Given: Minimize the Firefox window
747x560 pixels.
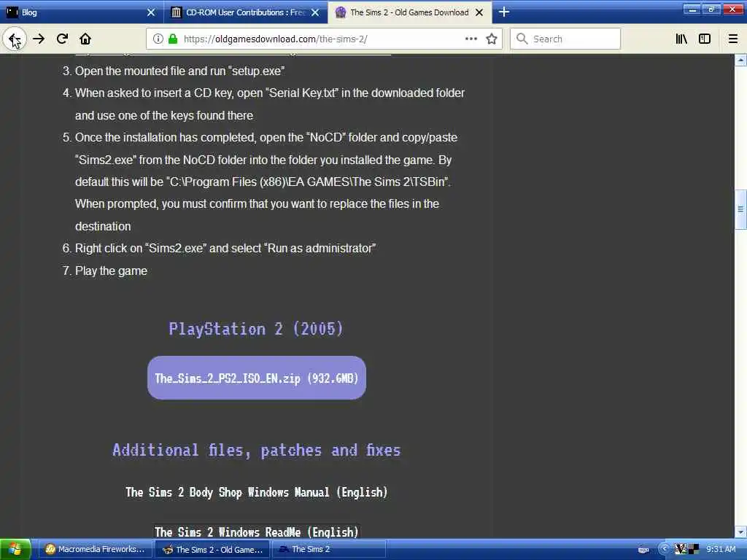Looking at the screenshot, I should 692,9.
